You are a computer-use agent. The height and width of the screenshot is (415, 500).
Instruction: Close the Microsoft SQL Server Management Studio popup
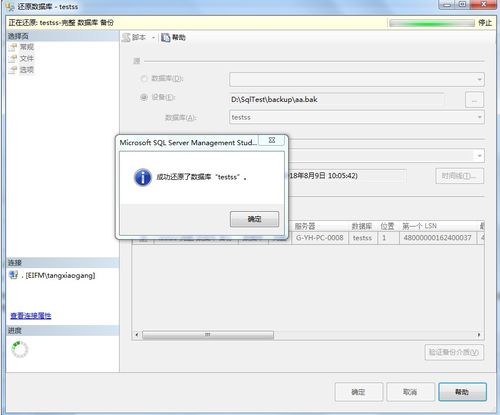272,140
